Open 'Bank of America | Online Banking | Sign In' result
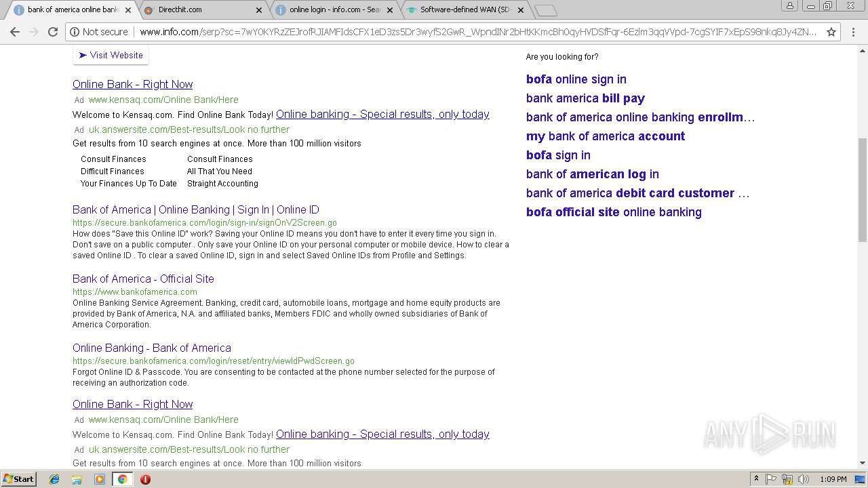The image size is (868, 488). coord(196,209)
